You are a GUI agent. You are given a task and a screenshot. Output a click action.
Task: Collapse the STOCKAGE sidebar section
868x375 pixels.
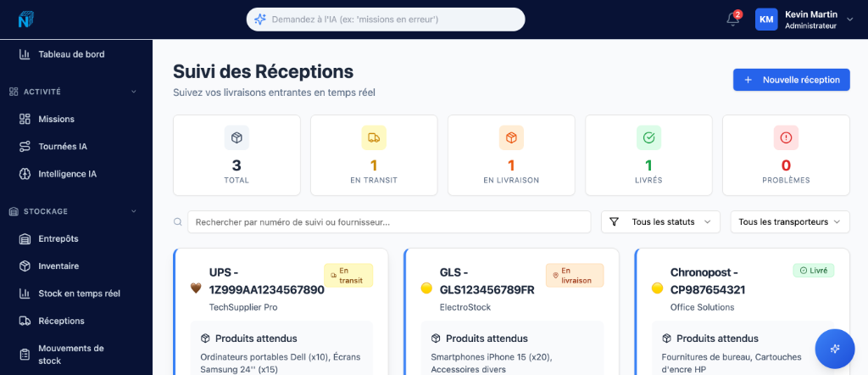pyautogui.click(x=133, y=211)
